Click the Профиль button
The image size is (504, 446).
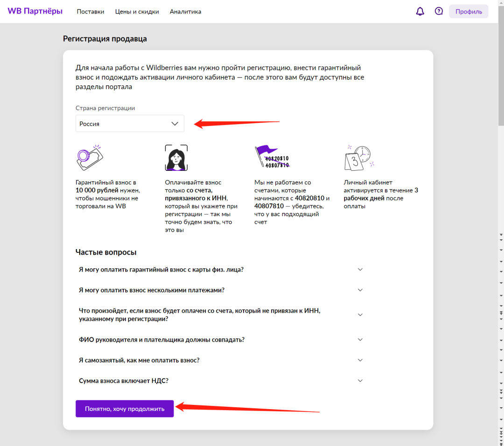[x=469, y=12]
